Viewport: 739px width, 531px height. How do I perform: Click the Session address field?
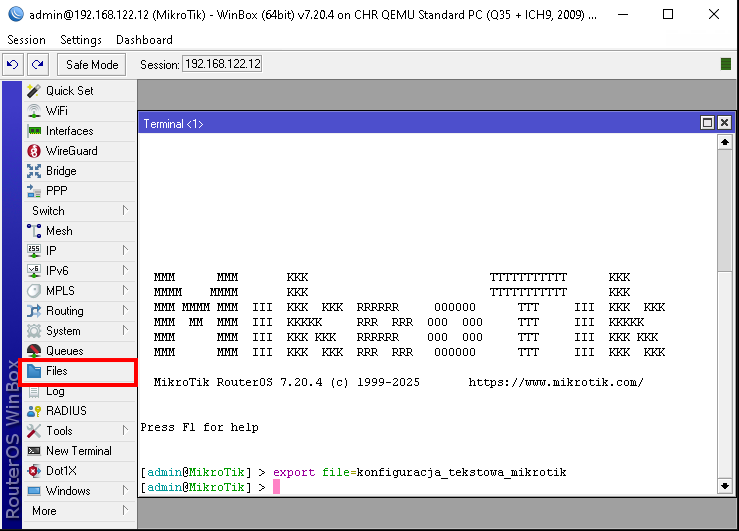pos(222,64)
